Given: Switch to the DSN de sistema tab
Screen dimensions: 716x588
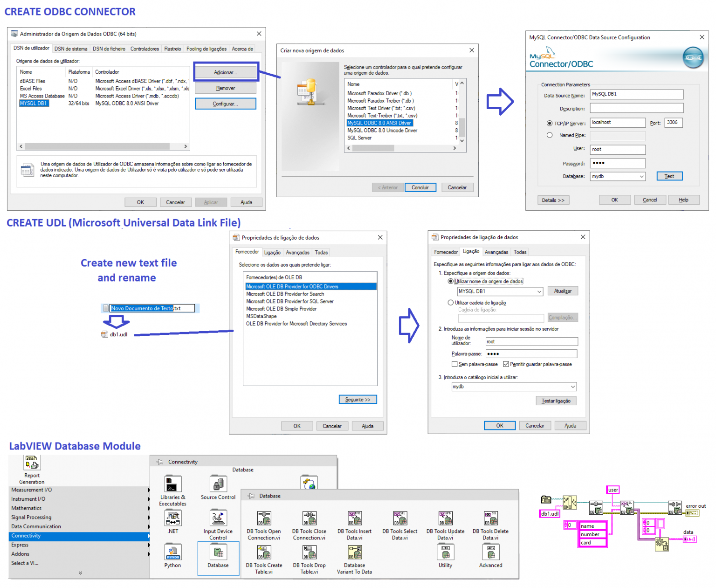Looking at the screenshot, I should click(x=71, y=48).
